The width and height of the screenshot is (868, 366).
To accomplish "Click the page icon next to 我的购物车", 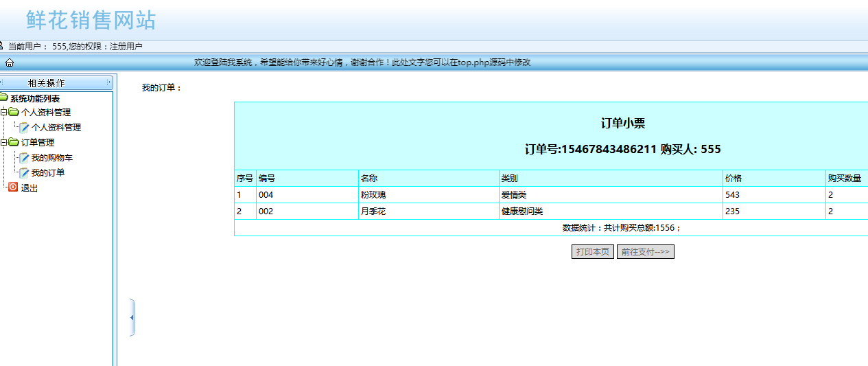I will click(24, 157).
